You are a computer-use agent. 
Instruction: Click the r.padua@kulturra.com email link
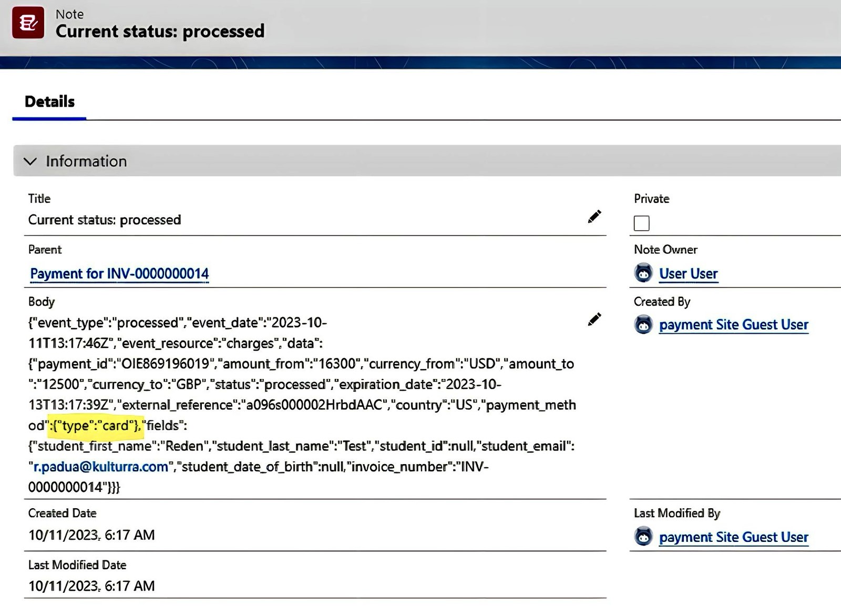click(101, 467)
